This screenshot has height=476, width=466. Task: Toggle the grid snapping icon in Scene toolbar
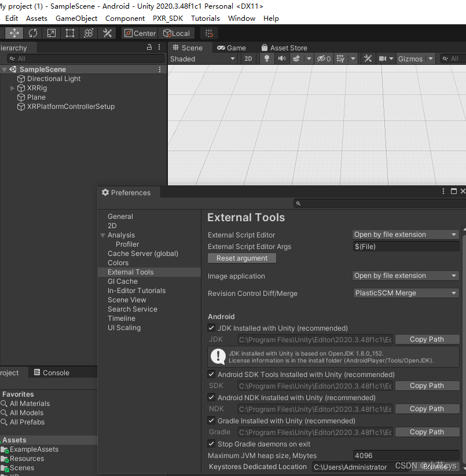[340, 58]
